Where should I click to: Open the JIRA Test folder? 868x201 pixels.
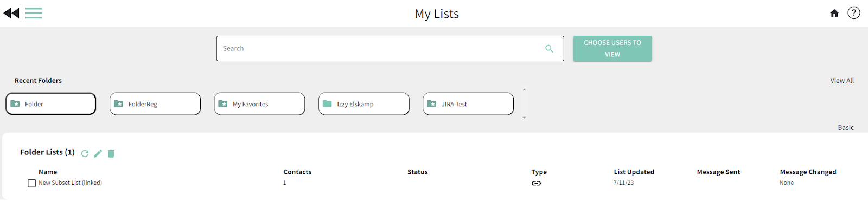(468, 103)
